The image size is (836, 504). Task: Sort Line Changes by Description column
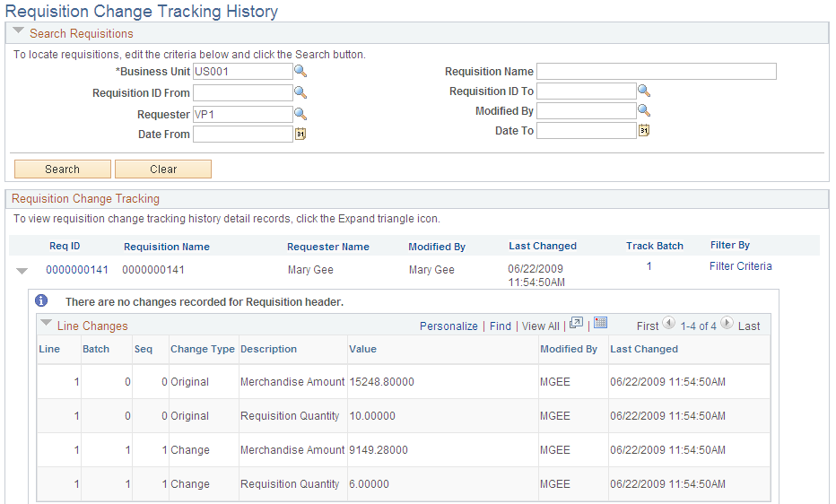click(x=268, y=349)
